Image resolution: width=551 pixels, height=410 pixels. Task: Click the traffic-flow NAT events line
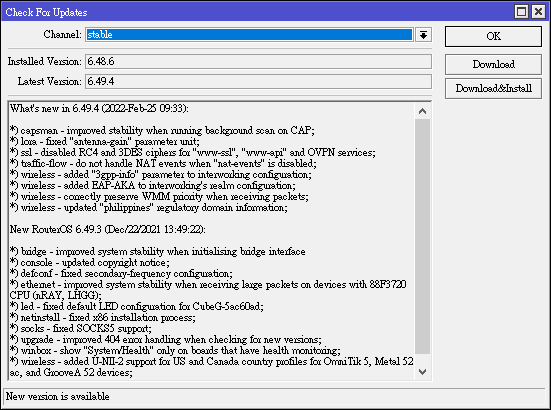point(163,163)
